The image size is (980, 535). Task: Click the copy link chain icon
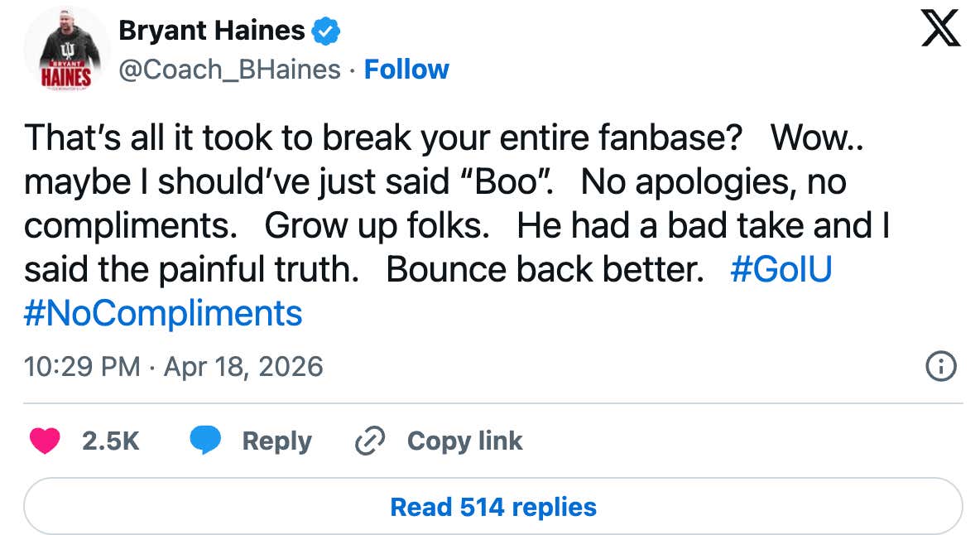[370, 441]
